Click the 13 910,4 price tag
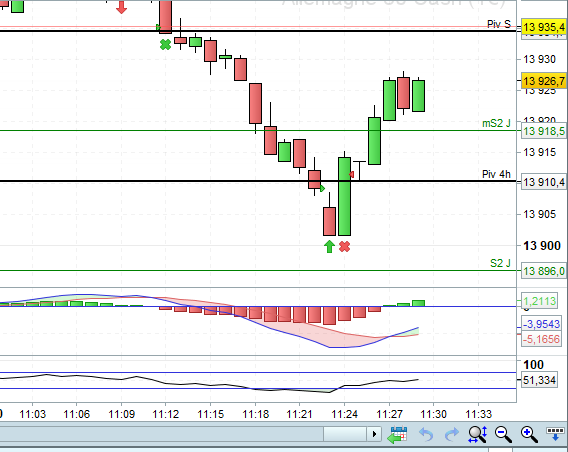 pyautogui.click(x=544, y=182)
